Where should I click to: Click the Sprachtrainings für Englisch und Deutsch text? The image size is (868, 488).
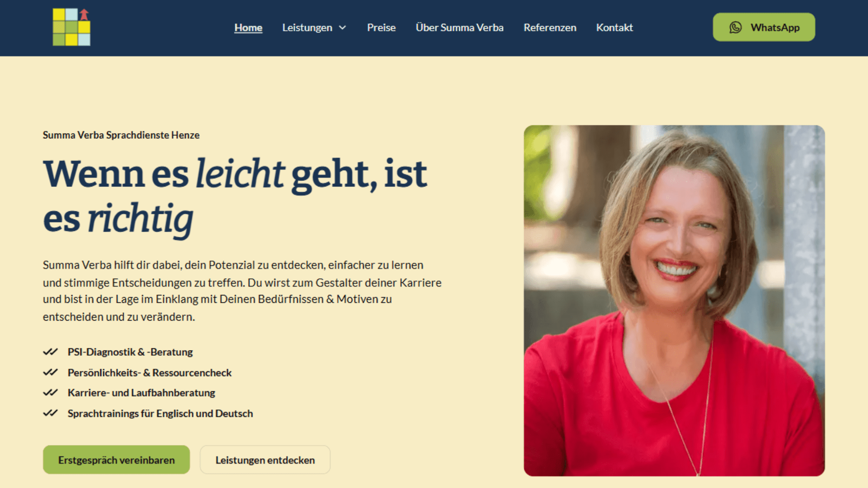point(160,413)
